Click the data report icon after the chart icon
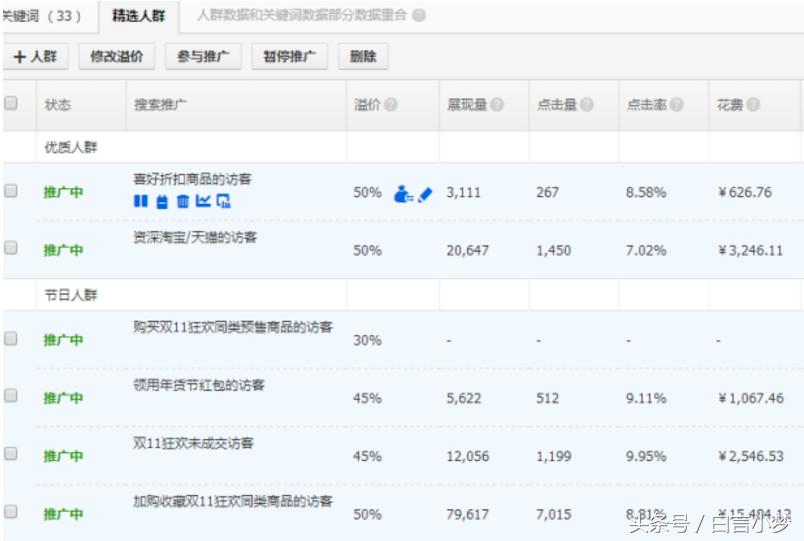The image size is (804, 541). point(224,201)
